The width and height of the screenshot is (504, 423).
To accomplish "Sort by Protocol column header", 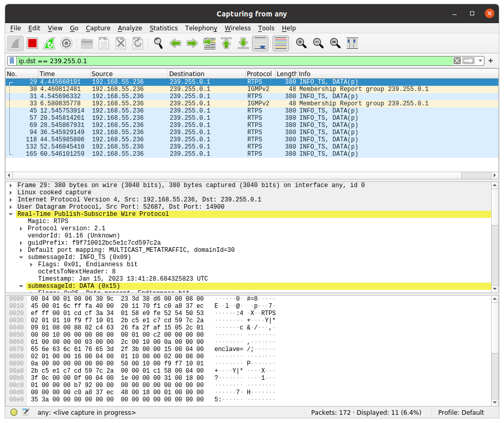I will click(260, 74).
